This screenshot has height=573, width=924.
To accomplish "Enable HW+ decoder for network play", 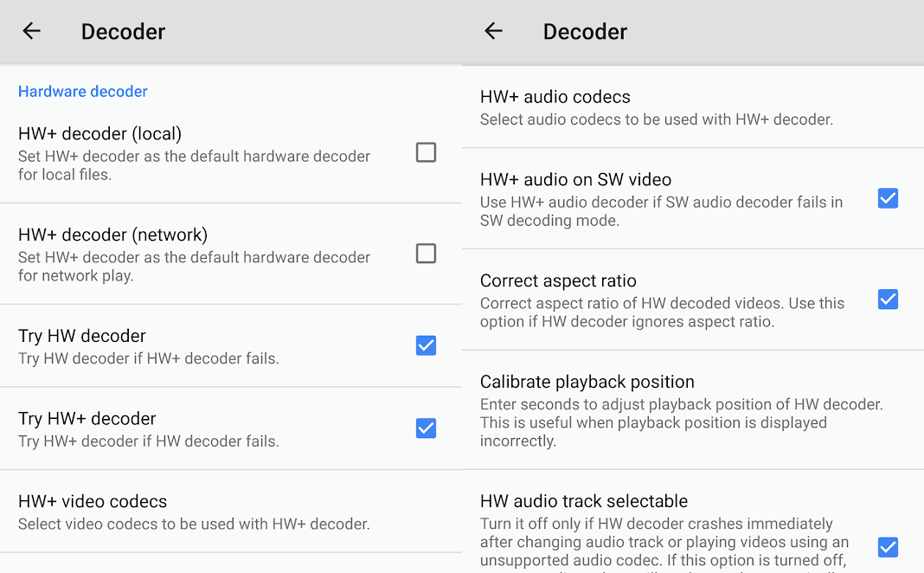I will (426, 254).
